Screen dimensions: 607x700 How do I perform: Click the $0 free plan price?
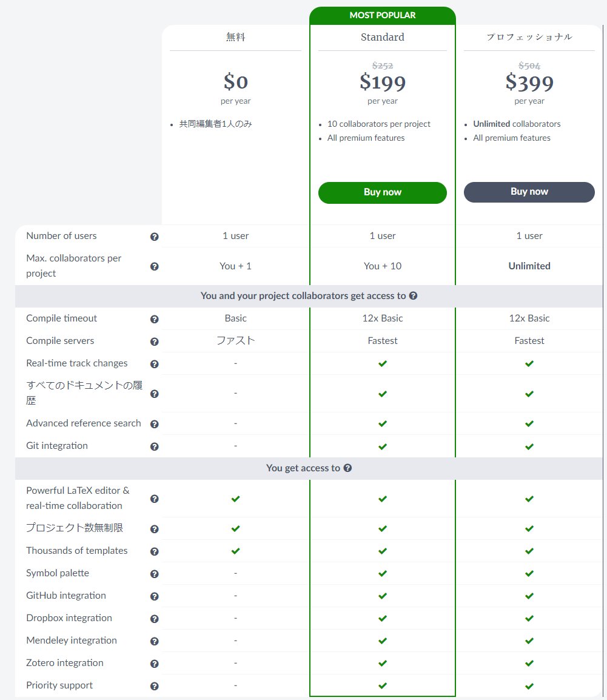point(236,82)
